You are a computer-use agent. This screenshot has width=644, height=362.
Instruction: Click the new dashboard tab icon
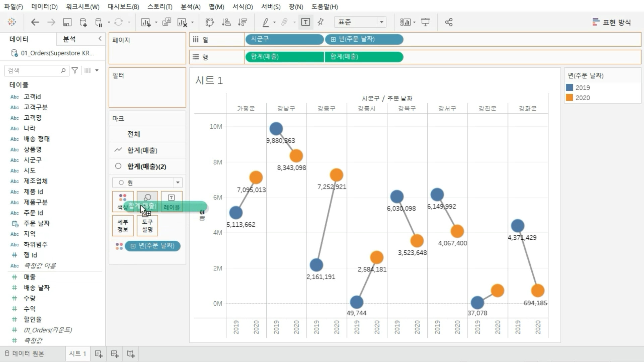coord(115,354)
